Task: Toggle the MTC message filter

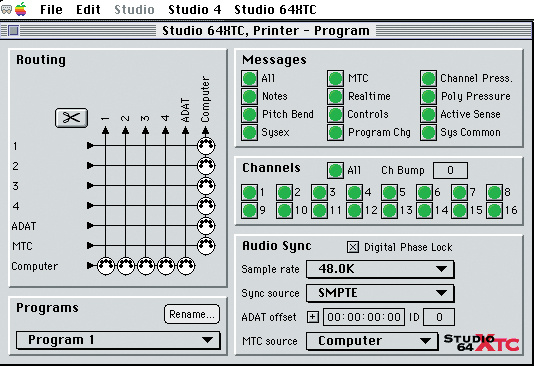Action: pyautogui.click(x=335, y=78)
